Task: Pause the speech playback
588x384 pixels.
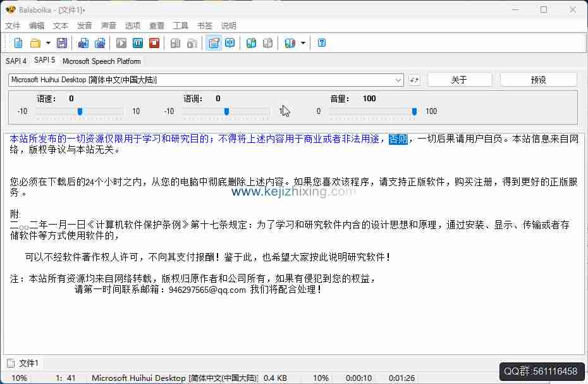Action: (x=138, y=43)
